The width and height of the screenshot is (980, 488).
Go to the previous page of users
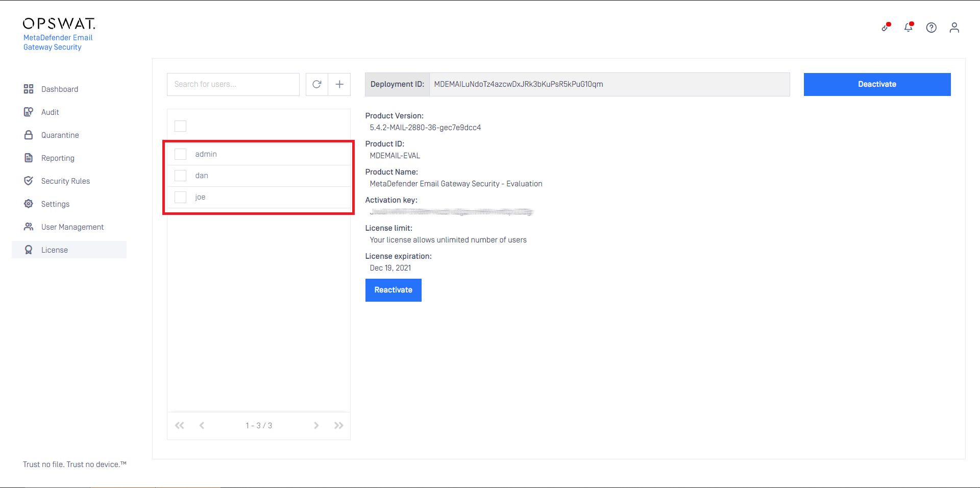202,425
